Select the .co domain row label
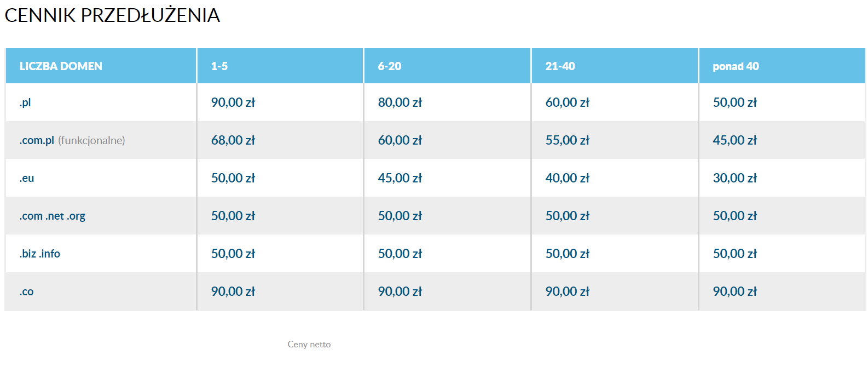Screen dimensions: 868x372 click(27, 291)
